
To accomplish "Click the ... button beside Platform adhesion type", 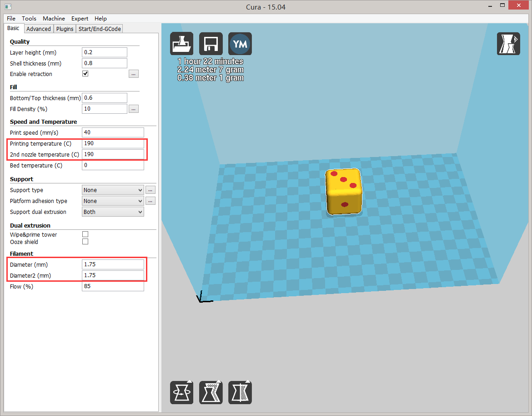I will [x=150, y=201].
